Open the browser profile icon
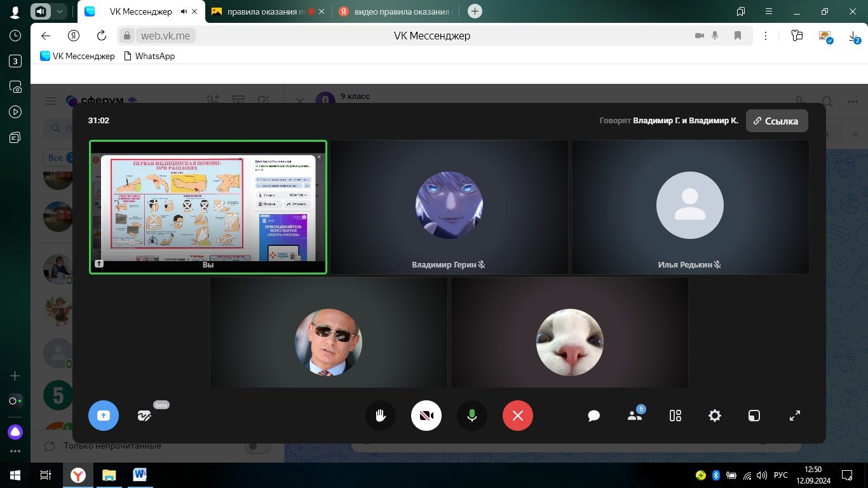 point(15,11)
